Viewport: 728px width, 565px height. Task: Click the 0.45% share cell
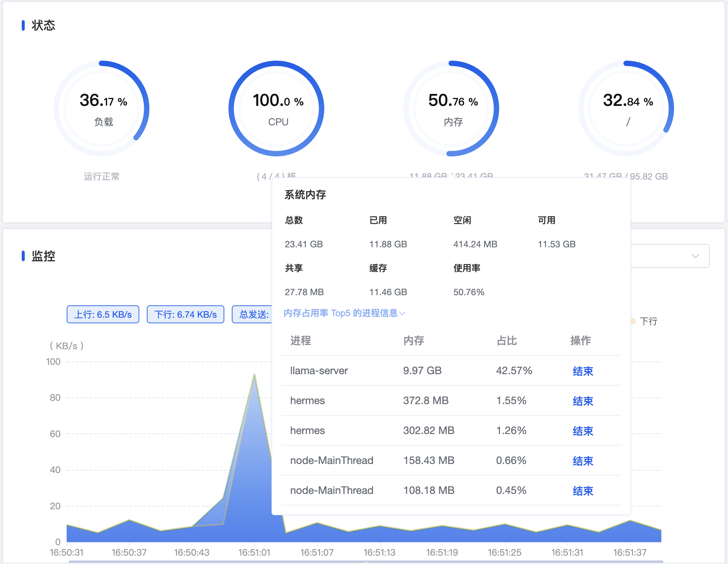tap(511, 490)
